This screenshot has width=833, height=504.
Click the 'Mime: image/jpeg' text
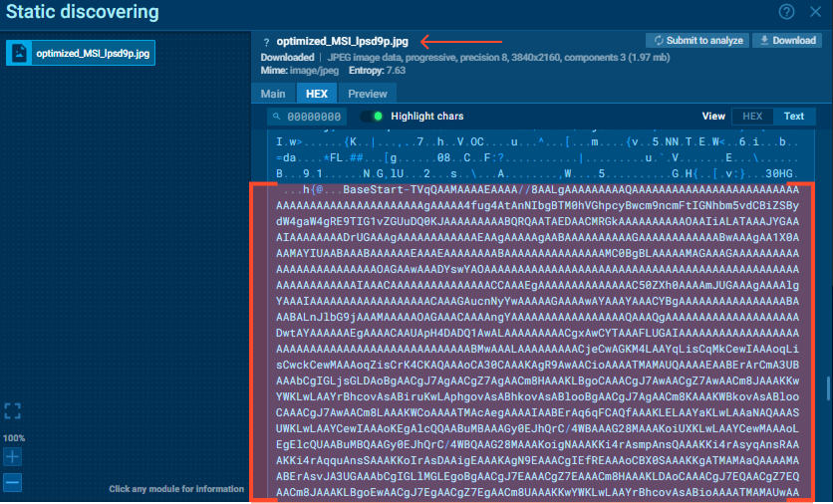coord(299,71)
